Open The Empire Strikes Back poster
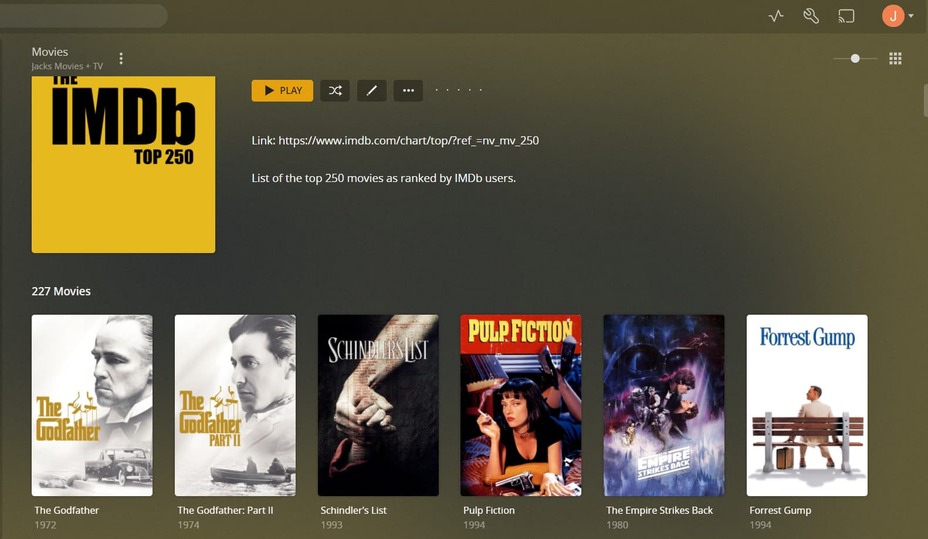 pos(664,405)
